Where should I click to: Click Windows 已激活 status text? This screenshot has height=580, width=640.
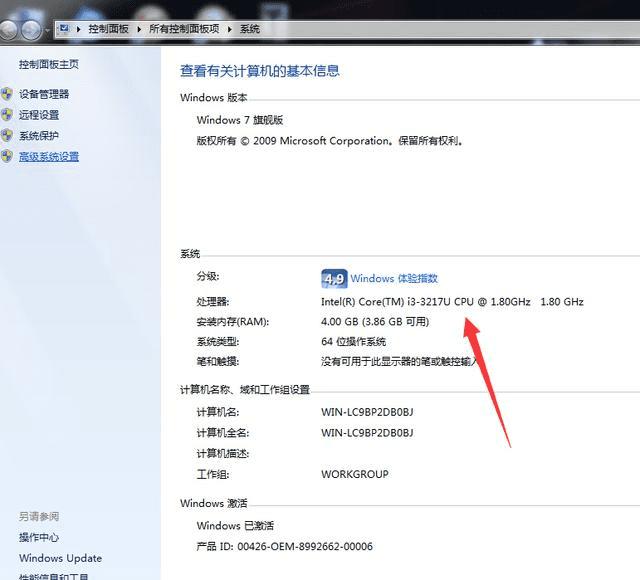pos(235,525)
